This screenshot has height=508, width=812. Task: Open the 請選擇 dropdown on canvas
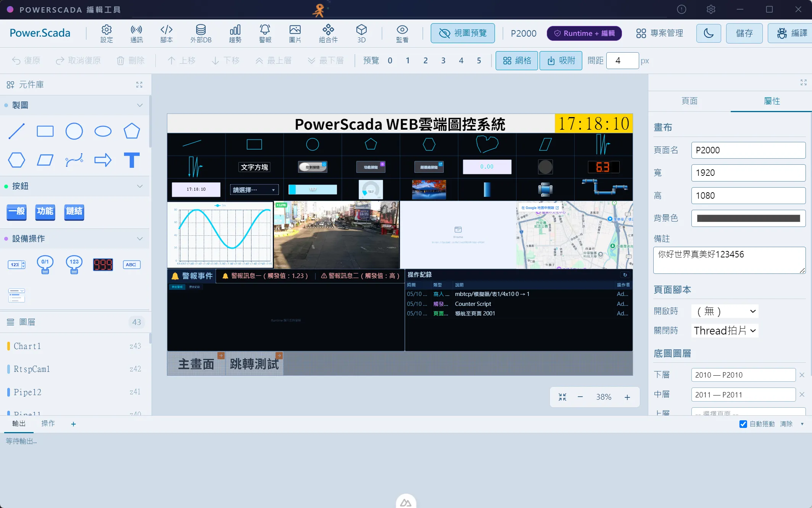tap(254, 190)
